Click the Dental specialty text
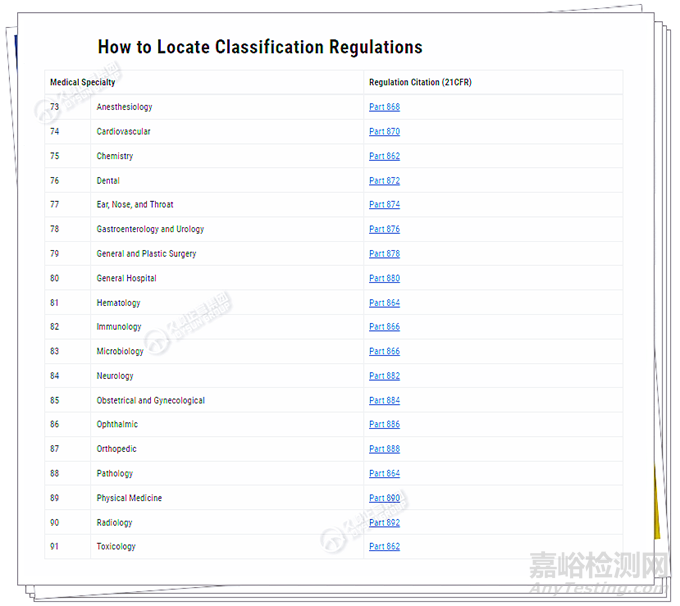 (108, 180)
